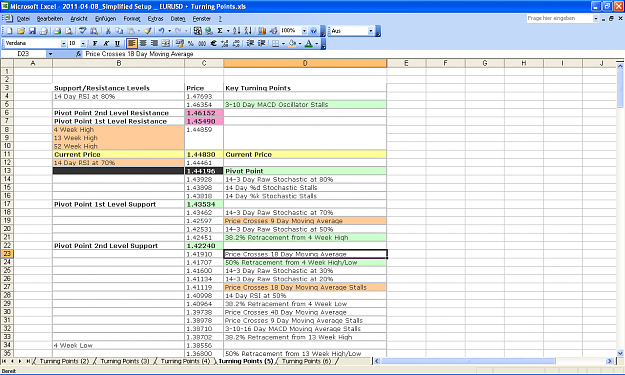Open the Borders dropdown arrow
Image resolution: width=625 pixels, height=375 pixels.
283,43
